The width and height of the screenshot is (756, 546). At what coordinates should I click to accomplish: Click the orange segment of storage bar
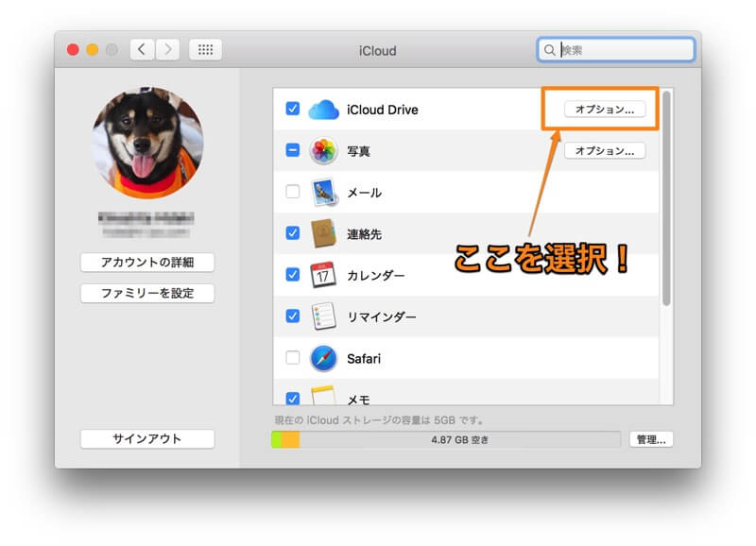tap(291, 439)
